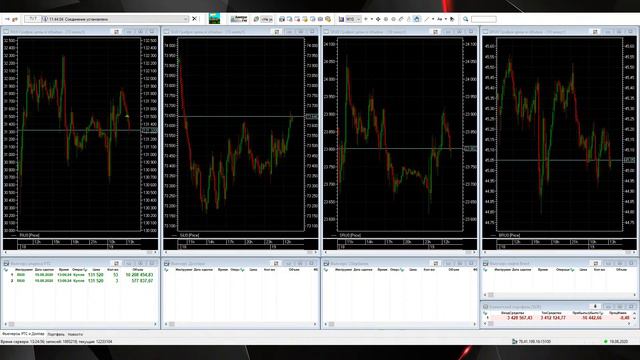Click the floppy disk save icon
This screenshot has width=640, height=360.
click(341, 19)
